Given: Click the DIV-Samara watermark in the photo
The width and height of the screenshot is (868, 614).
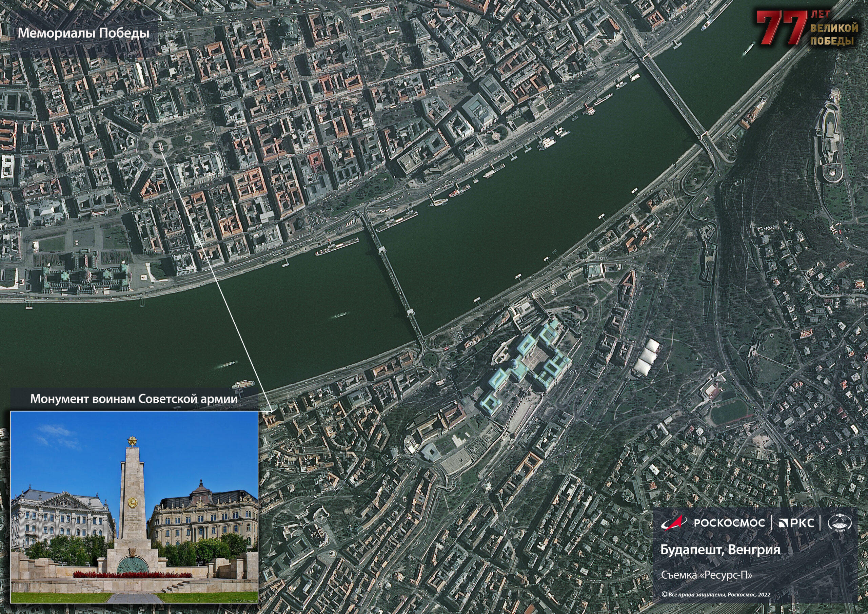Looking at the screenshot, I should 246,601.
